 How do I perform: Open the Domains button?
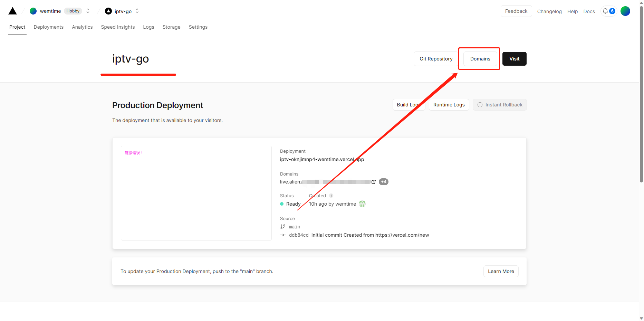[480, 59]
